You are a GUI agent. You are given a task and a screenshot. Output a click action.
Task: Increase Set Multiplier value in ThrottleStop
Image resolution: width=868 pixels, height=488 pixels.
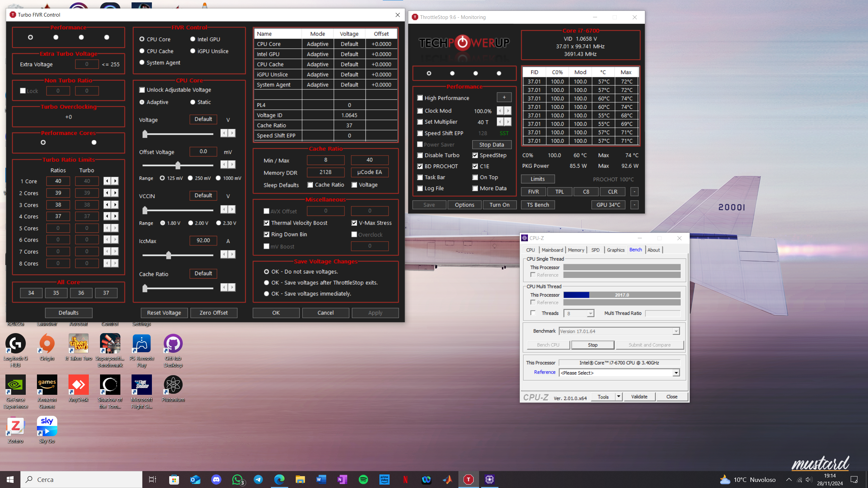tap(508, 122)
